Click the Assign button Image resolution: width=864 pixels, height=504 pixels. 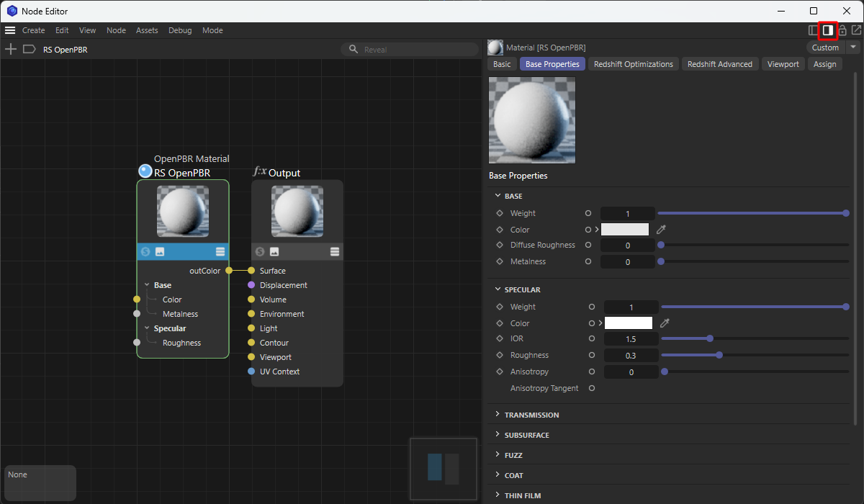pos(824,64)
